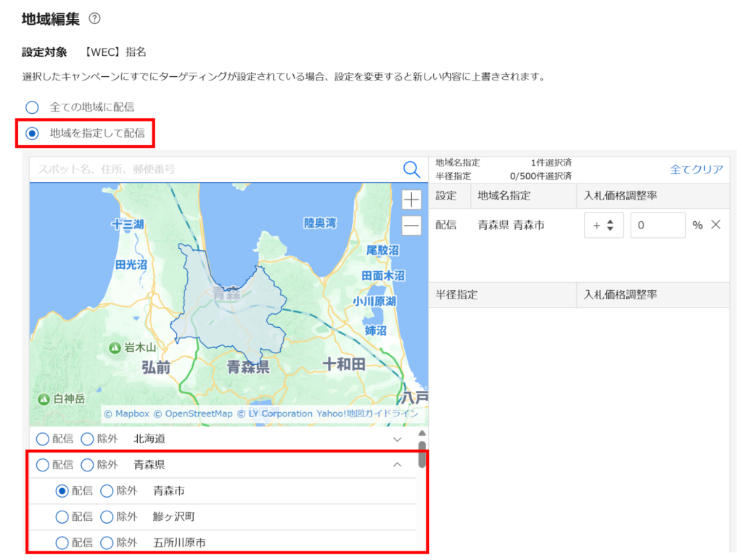Collapse the 青森県 region list
The width and height of the screenshot is (743, 560).
tap(397, 465)
